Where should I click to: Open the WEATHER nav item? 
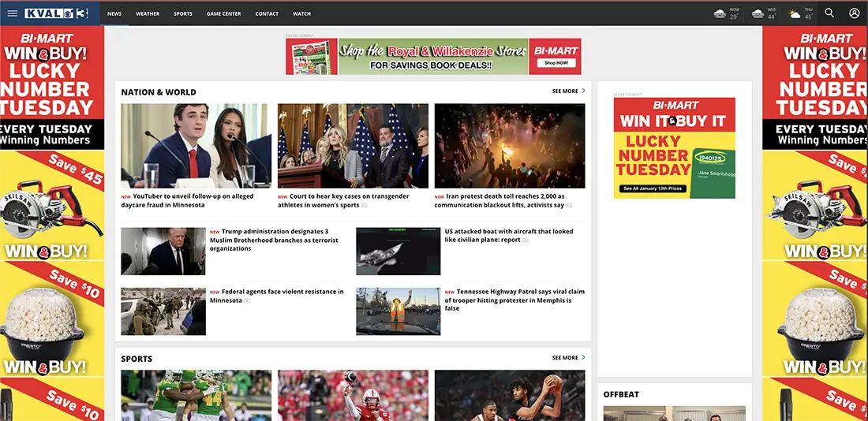tap(148, 14)
